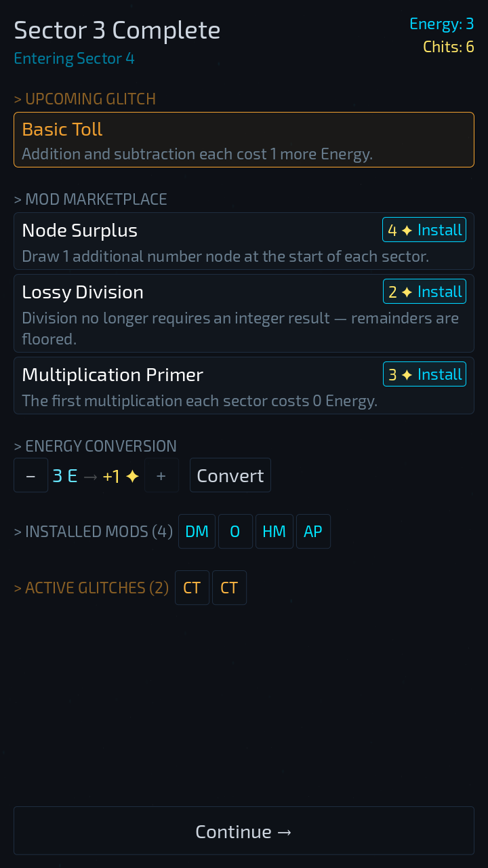View the first CT active glitch badge
The image size is (488, 868).
[x=192, y=588]
